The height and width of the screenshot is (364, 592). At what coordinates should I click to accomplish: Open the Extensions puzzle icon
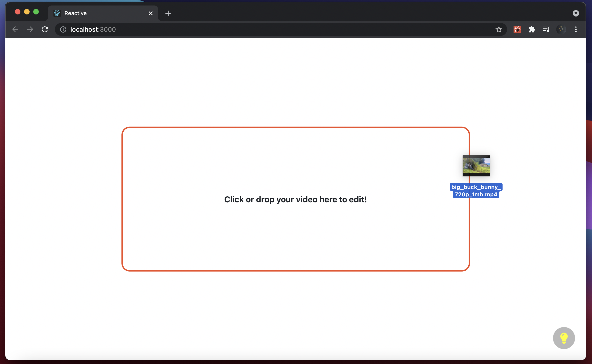(x=532, y=29)
